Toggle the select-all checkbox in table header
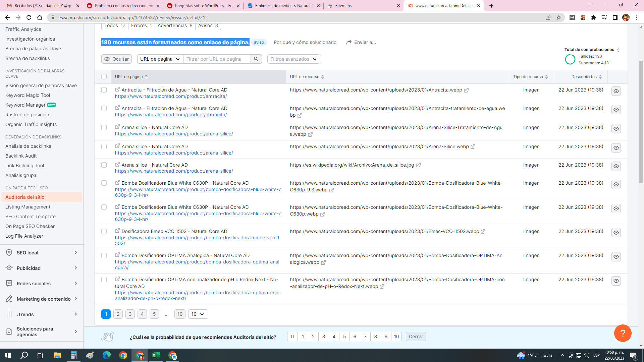644x362 pixels. coord(104,77)
